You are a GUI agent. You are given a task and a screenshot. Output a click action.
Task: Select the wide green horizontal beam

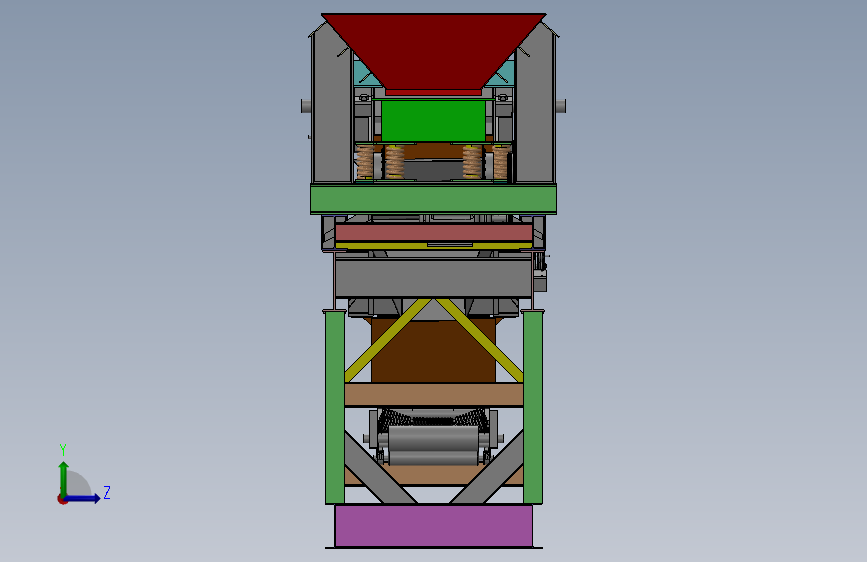pyautogui.click(x=434, y=199)
